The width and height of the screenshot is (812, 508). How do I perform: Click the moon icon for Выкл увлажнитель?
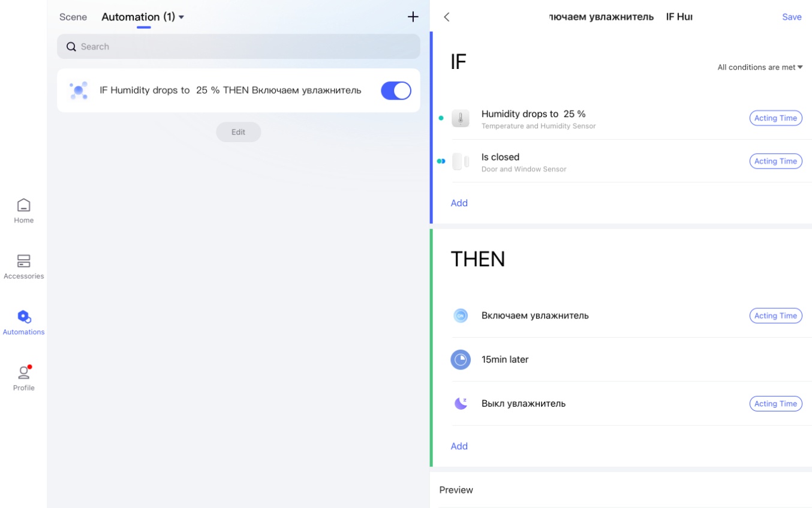(461, 404)
